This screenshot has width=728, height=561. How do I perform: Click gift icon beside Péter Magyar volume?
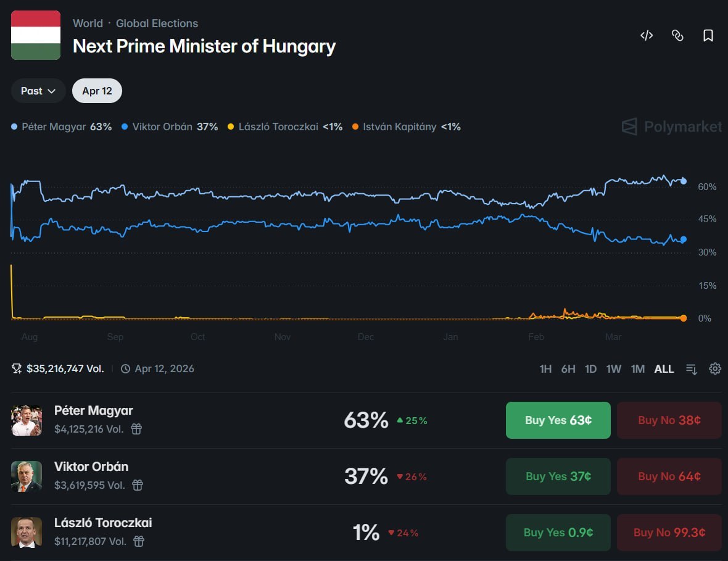pyautogui.click(x=136, y=429)
